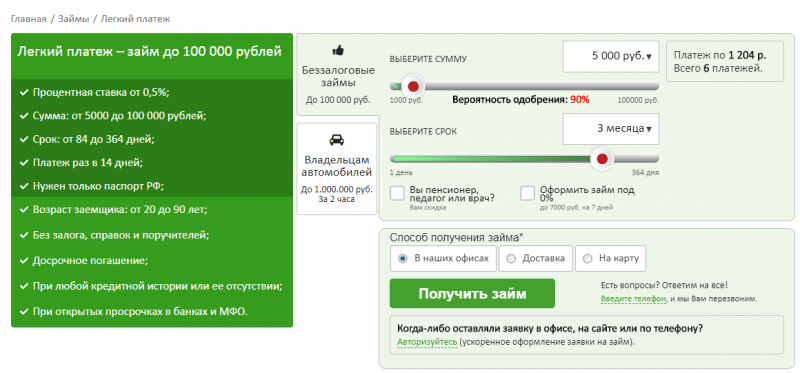Enable the Оформить займ под 0% checkbox

[x=528, y=193]
